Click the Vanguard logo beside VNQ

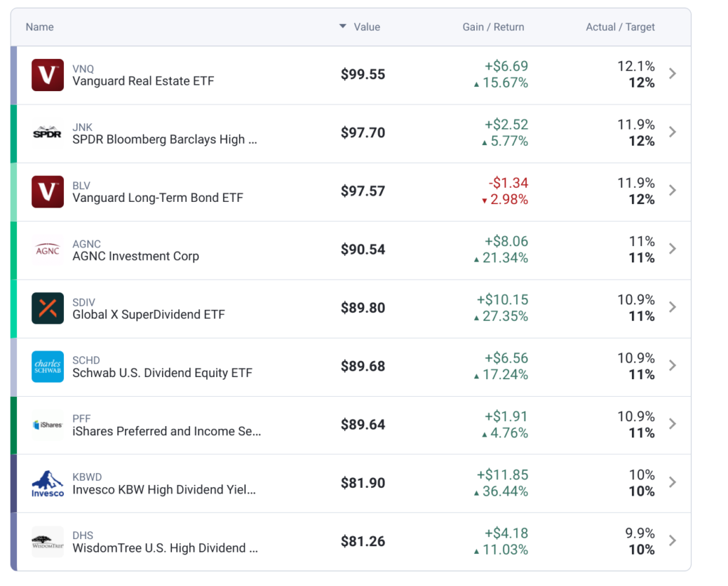(48, 75)
